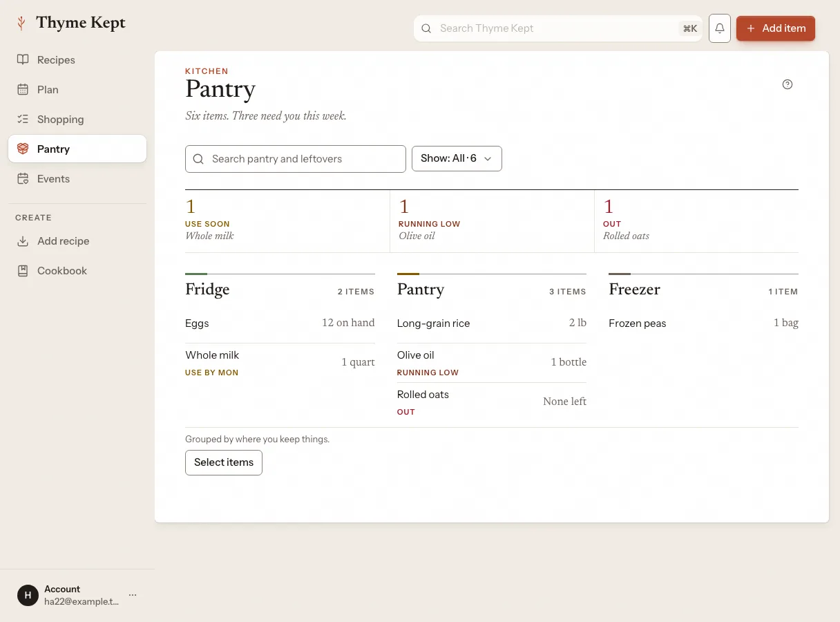Click the Select items button
Screen dimensions: 840x622
click(224, 462)
